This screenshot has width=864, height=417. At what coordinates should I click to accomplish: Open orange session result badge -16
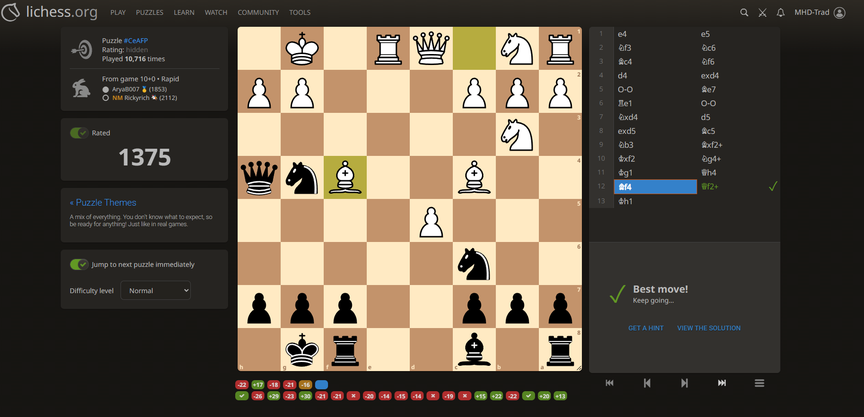click(x=305, y=384)
